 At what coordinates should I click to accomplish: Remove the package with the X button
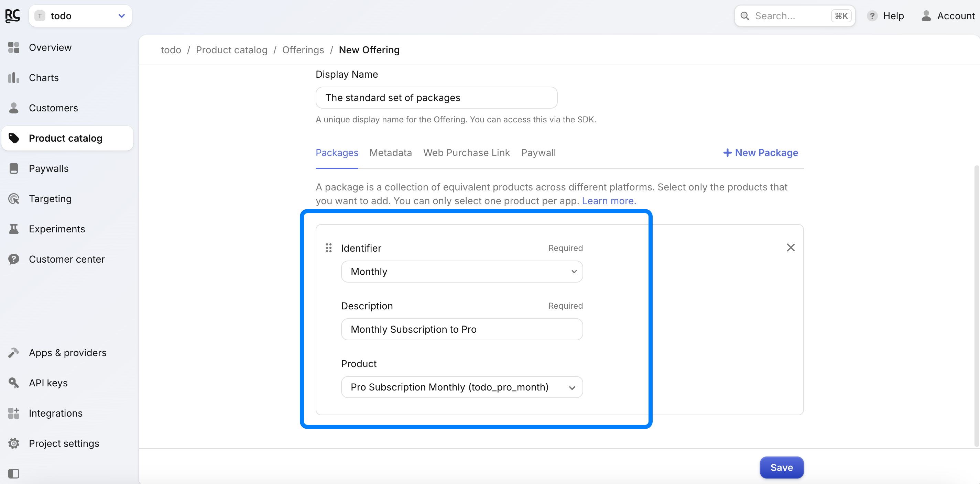click(x=791, y=248)
